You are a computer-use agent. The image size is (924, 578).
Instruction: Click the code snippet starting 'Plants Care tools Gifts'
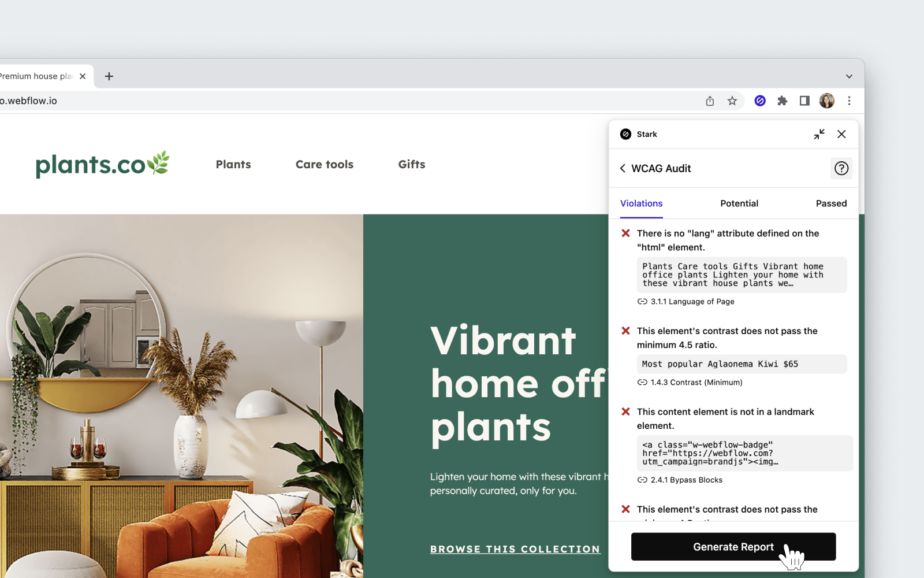[x=742, y=275]
